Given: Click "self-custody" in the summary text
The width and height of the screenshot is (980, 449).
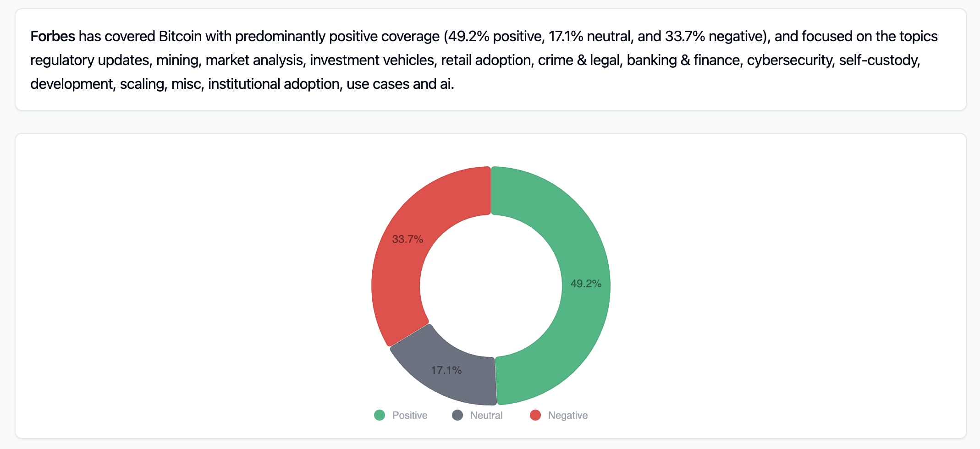Looking at the screenshot, I should tap(879, 60).
